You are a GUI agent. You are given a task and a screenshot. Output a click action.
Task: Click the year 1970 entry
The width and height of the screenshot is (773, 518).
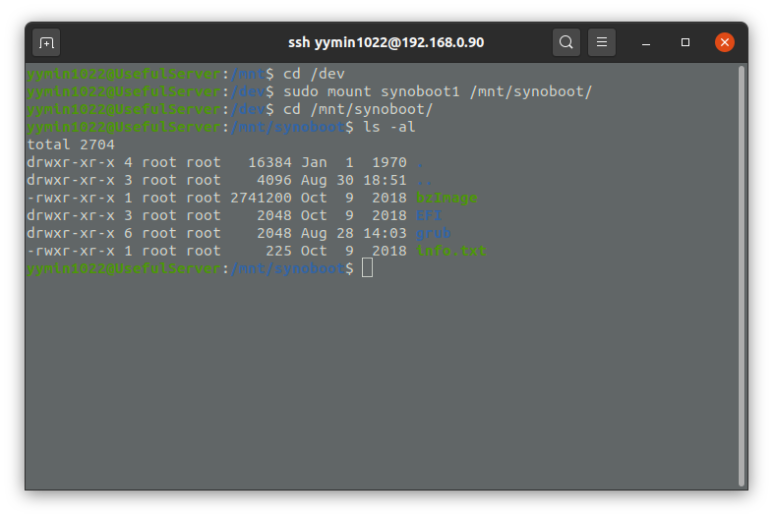point(389,163)
